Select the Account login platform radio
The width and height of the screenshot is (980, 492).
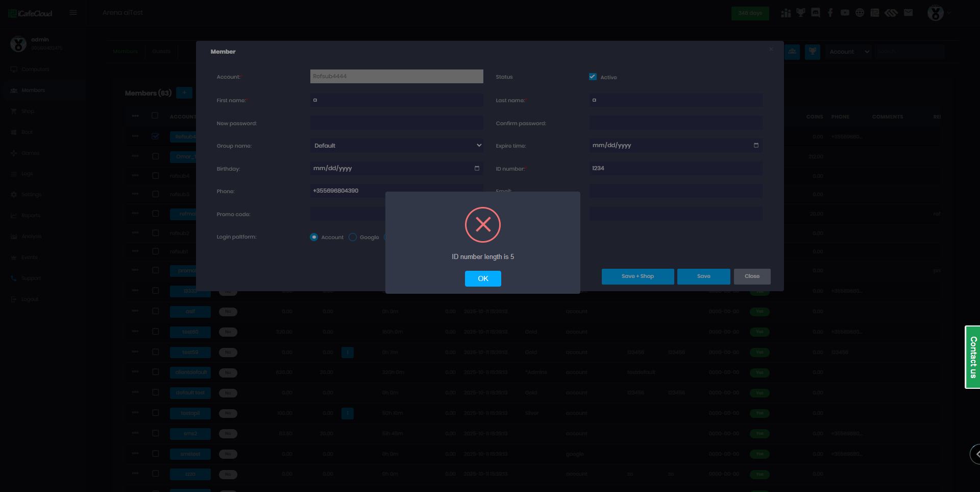[x=314, y=237]
